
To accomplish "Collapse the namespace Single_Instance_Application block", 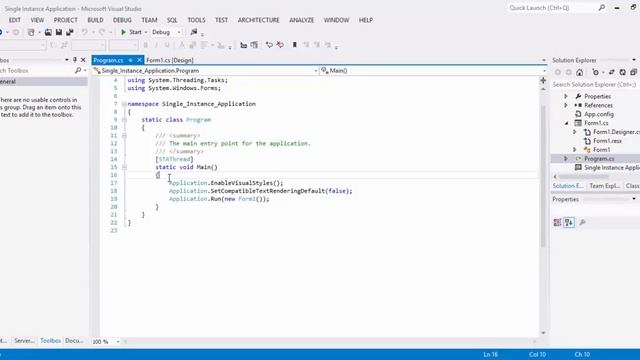I will [124, 104].
